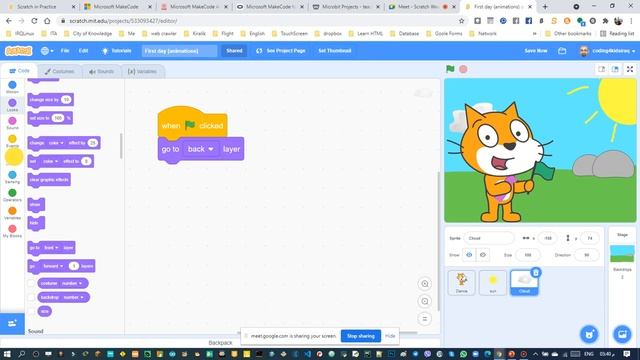Select the Operators block category
This screenshot has height=360, width=640.
click(x=12, y=195)
